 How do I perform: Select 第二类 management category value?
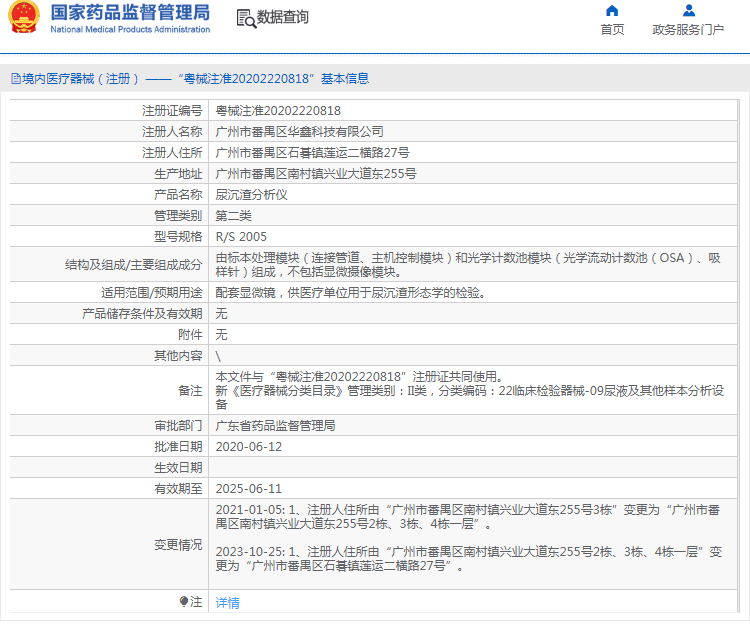pos(233,216)
